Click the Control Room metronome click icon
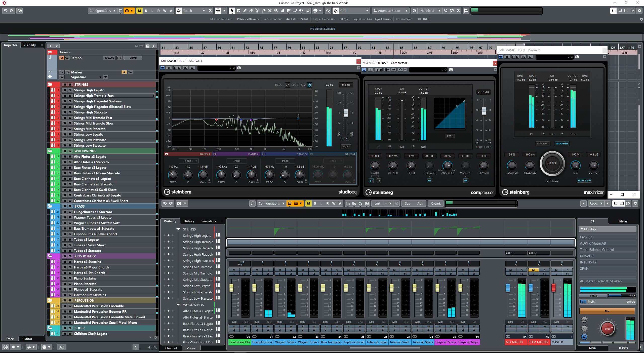The height and width of the screenshot is (353, 644). tap(584, 336)
